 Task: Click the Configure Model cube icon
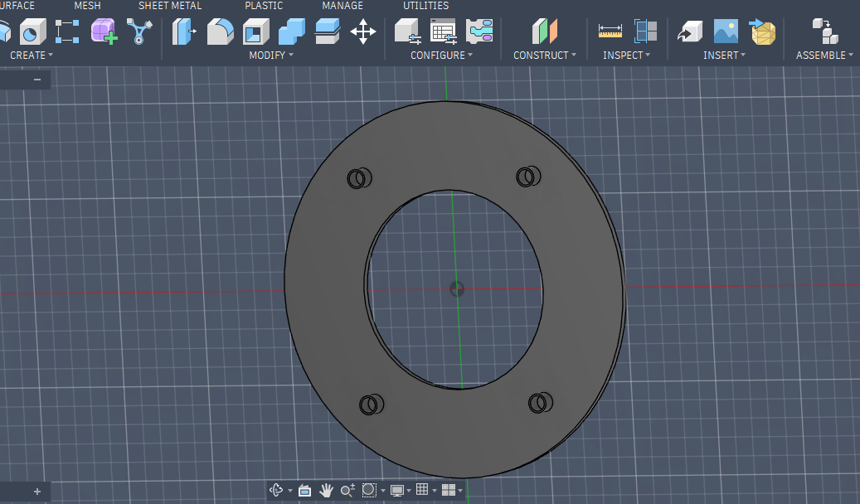[x=407, y=31]
